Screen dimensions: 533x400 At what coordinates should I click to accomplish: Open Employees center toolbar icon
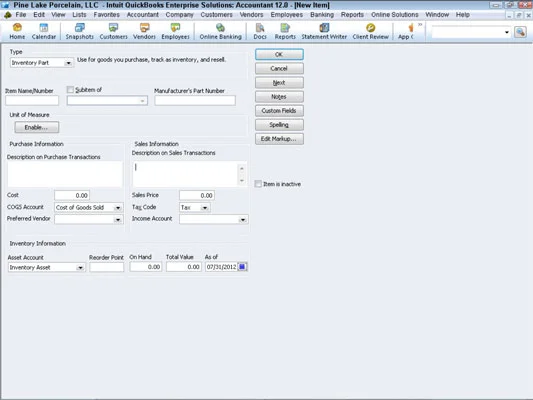click(x=175, y=31)
